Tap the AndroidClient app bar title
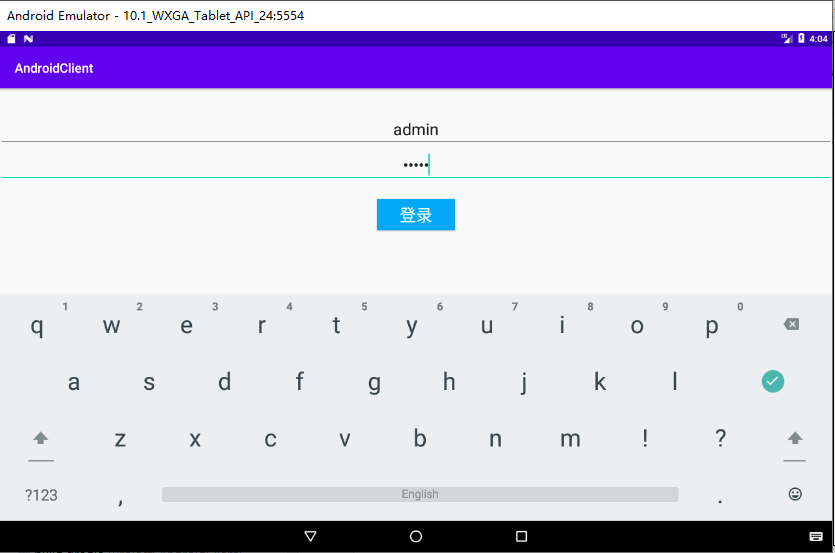The height and width of the screenshot is (553, 835). [x=54, y=68]
